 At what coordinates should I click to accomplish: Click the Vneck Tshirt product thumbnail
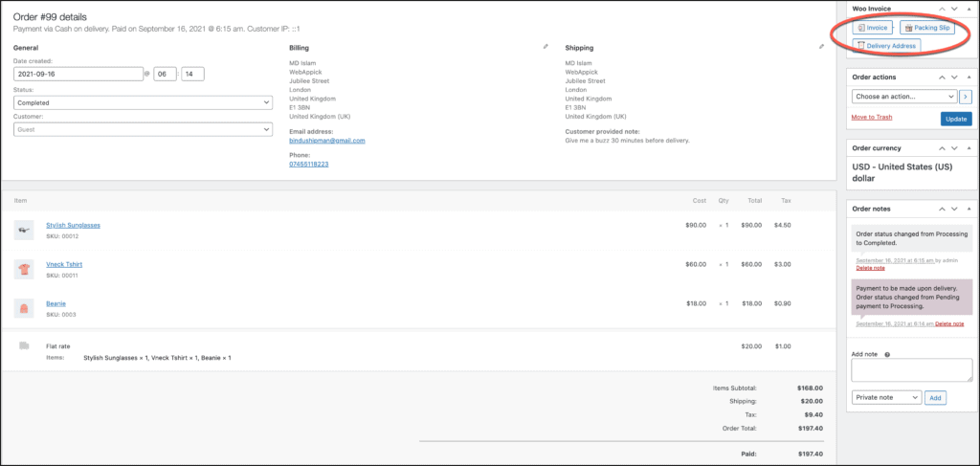click(24, 269)
